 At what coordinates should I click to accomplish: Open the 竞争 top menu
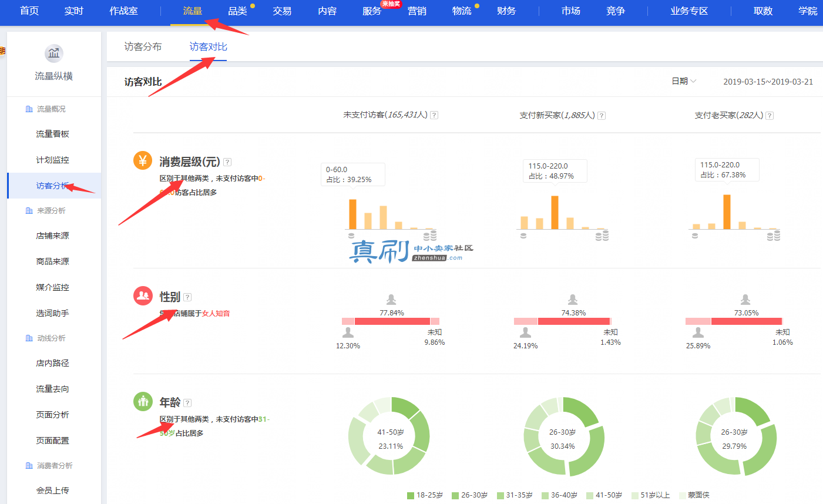(616, 11)
